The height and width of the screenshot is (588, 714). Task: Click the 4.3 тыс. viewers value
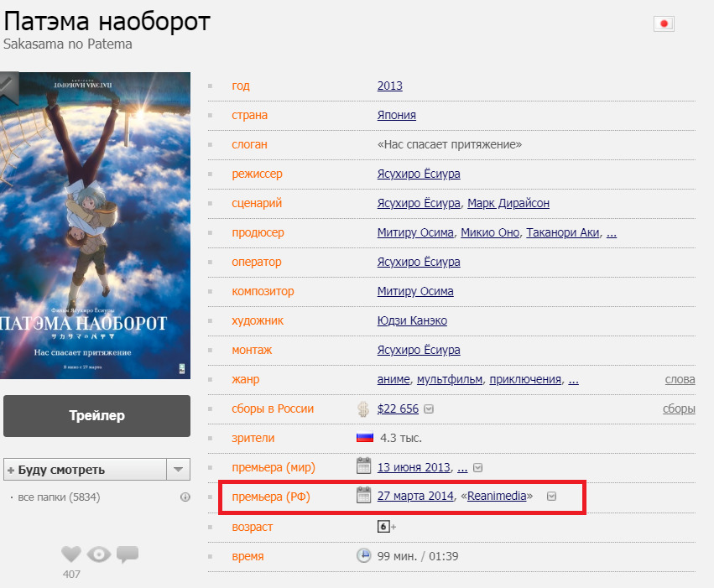pos(401,438)
